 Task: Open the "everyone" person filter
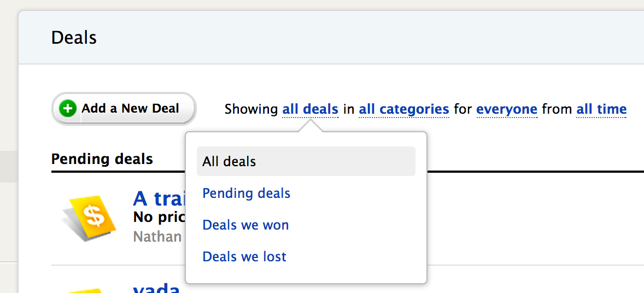[506, 109]
